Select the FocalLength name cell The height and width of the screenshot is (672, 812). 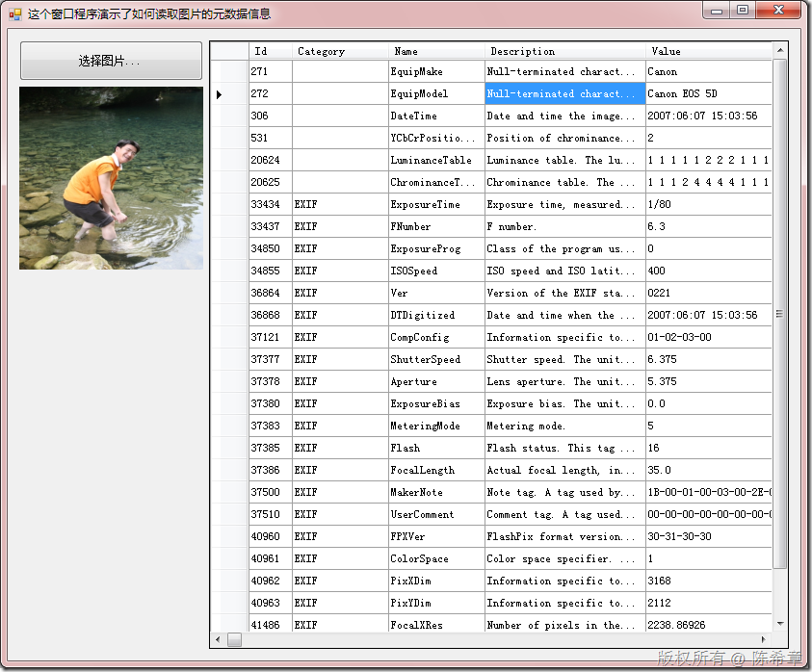click(436, 470)
